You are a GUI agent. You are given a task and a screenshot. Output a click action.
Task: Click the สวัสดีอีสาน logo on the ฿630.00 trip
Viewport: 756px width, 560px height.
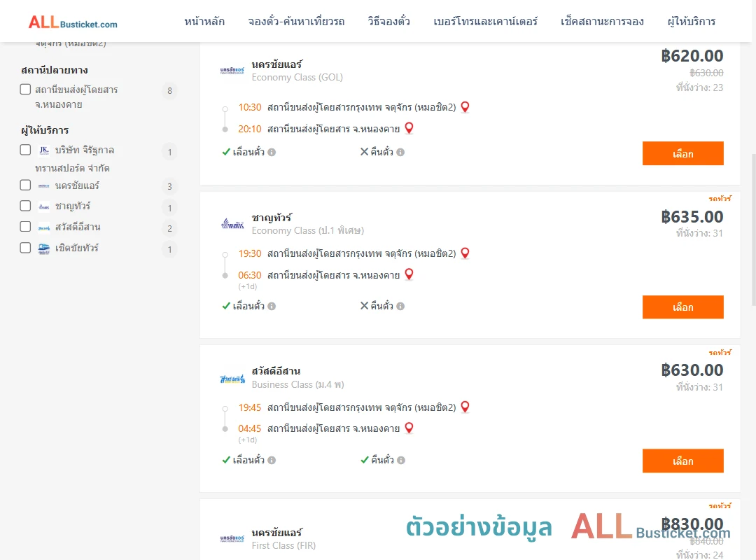pos(232,379)
